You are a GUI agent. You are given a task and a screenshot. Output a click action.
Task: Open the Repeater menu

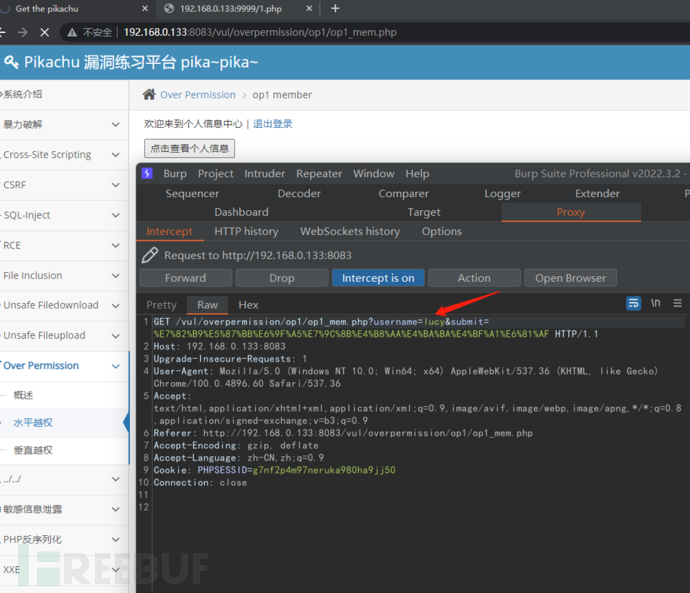pyautogui.click(x=319, y=174)
